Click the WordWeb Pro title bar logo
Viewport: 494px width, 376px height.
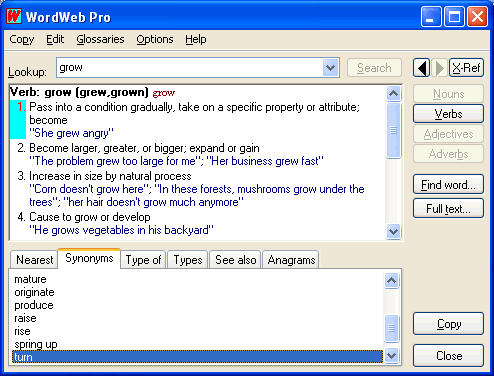[x=14, y=16]
